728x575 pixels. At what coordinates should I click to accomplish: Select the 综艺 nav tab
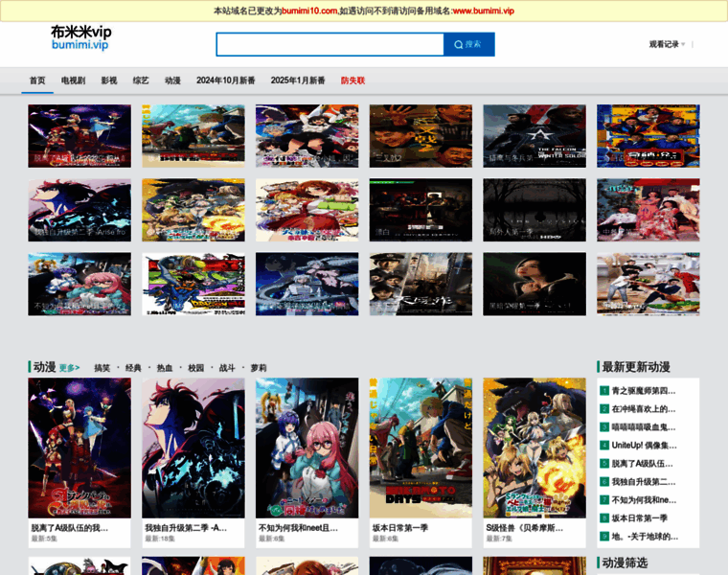coord(141,80)
